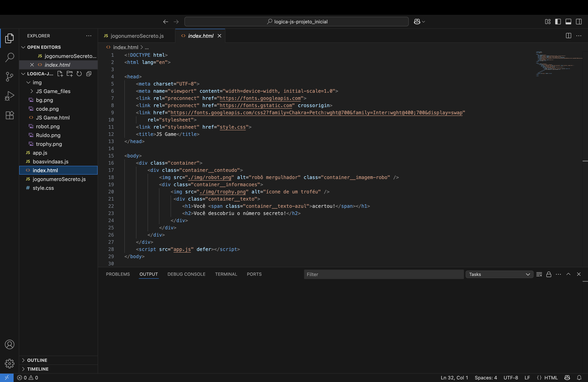Toggle output auto scroll lock
The image size is (588, 382).
click(x=549, y=274)
